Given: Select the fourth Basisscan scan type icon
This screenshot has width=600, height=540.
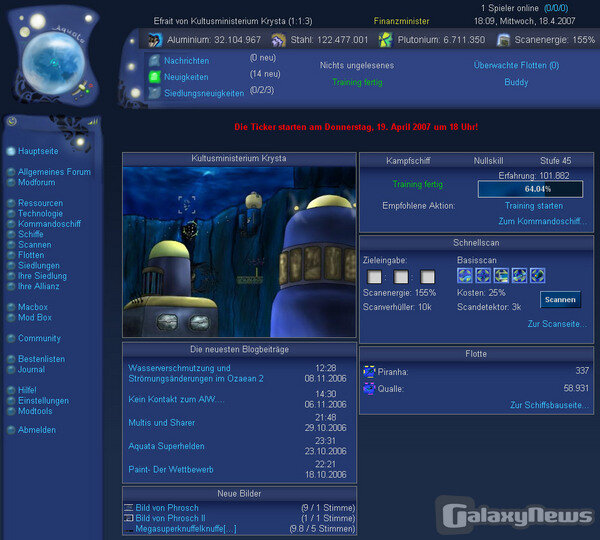Looking at the screenshot, I should (x=519, y=276).
